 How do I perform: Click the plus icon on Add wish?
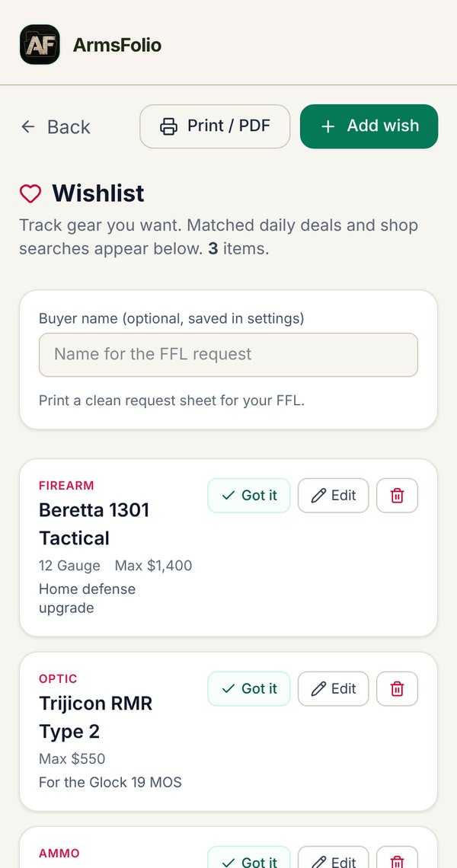pos(328,126)
